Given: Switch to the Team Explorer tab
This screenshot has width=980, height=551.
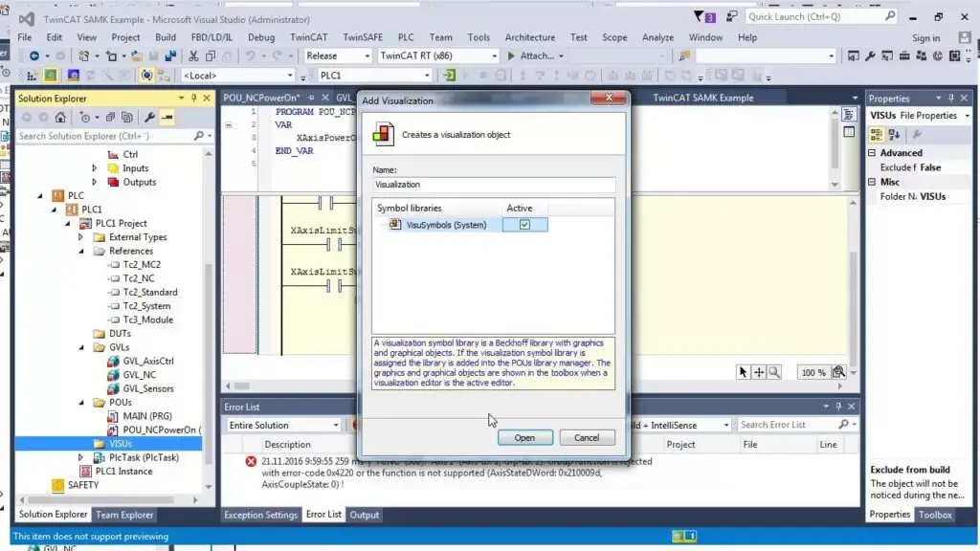Looking at the screenshot, I should pos(124,515).
